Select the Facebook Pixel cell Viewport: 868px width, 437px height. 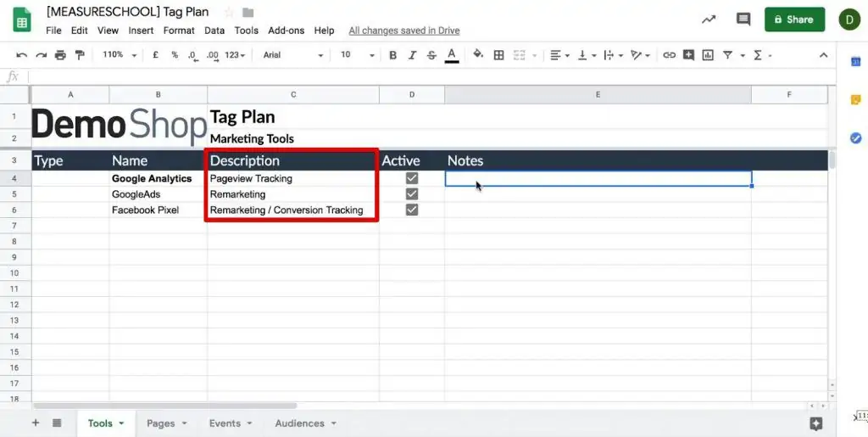click(159, 210)
